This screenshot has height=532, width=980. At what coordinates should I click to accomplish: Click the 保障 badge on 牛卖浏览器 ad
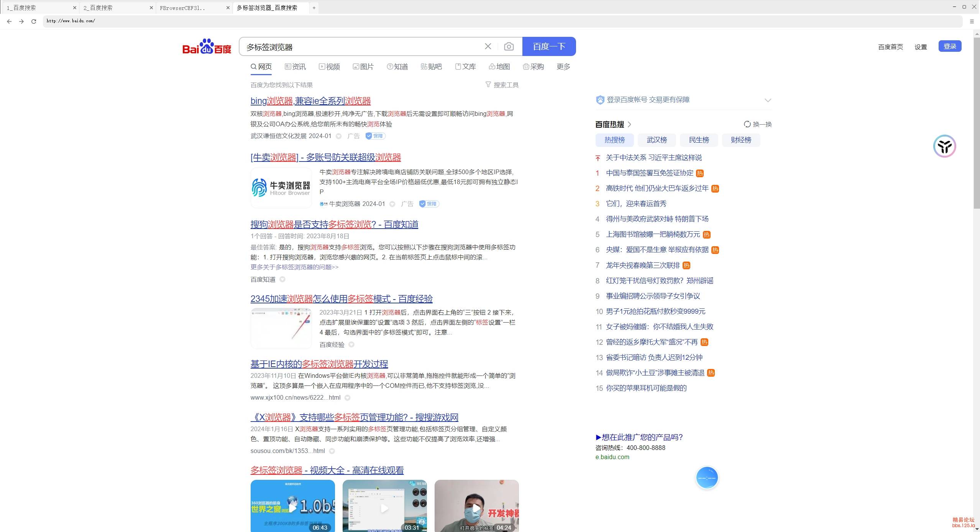point(429,204)
